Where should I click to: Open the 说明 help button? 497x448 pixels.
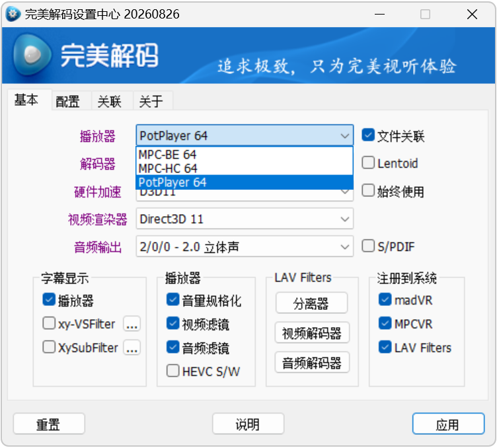pyautogui.click(x=248, y=424)
